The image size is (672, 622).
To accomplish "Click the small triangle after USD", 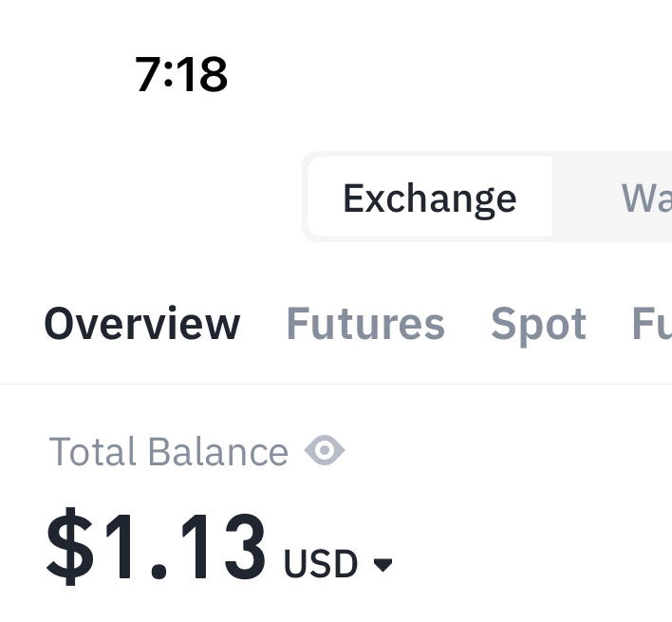I will click(383, 565).
